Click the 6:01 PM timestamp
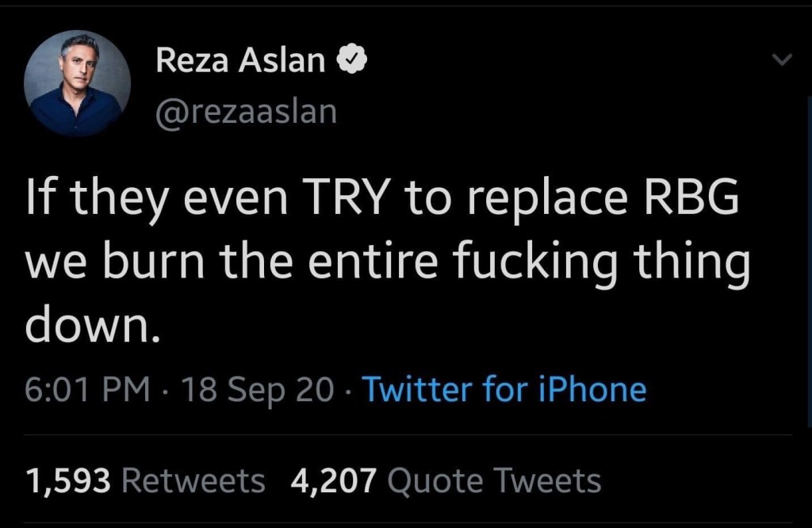812x528 pixels. [x=87, y=390]
